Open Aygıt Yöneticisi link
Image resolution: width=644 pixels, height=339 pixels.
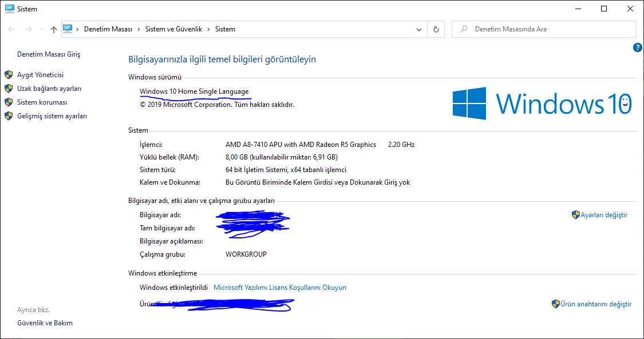40,75
